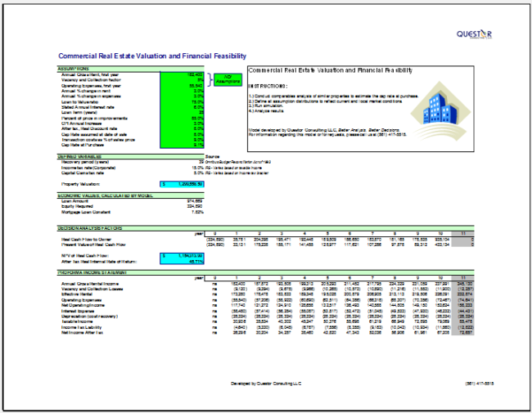532x413 pixels.
Task: Click the NPV of Real Cash Flow label
Action: (85, 256)
